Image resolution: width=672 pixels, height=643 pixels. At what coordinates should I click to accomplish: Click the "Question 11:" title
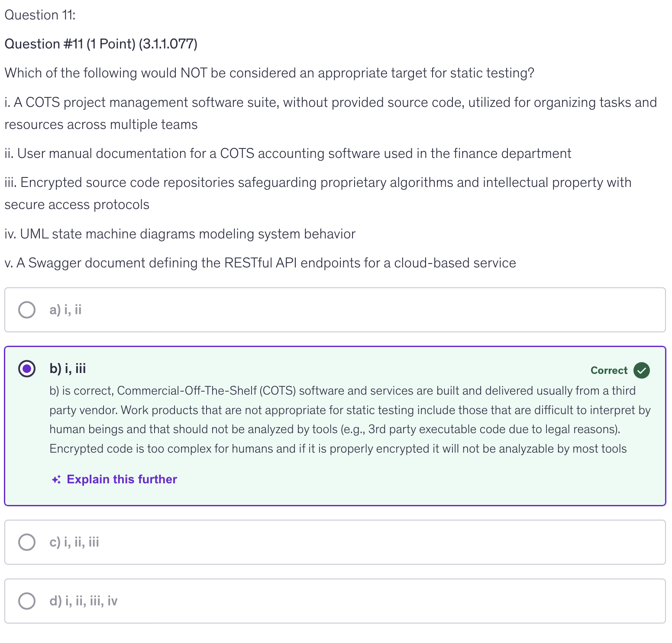tap(40, 15)
